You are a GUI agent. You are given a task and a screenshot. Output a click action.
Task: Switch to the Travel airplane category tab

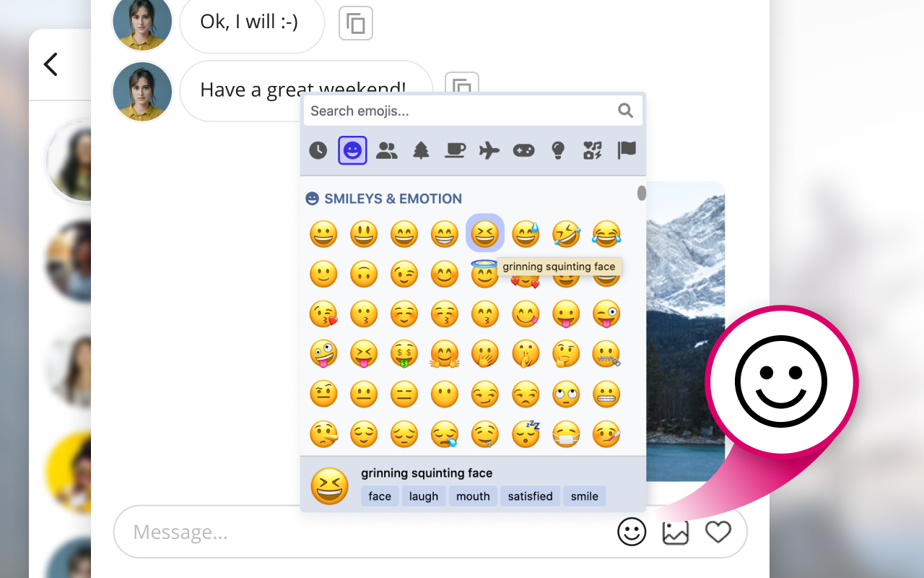coord(489,150)
